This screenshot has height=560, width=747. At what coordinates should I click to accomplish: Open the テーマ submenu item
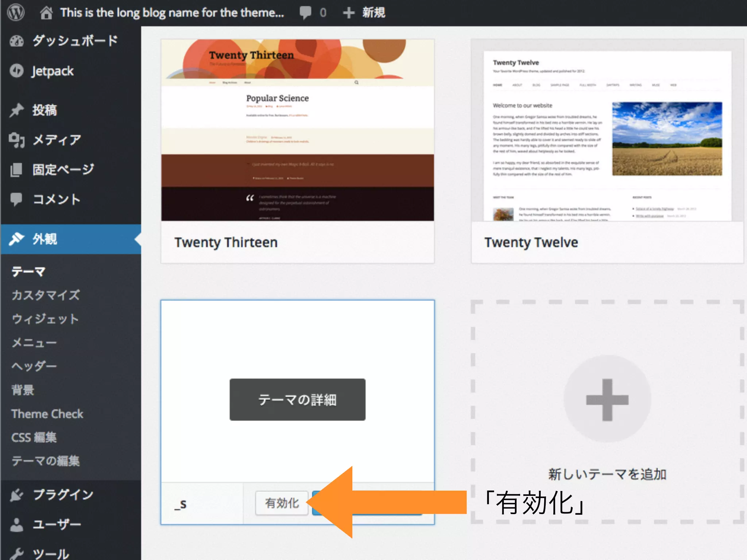(28, 272)
